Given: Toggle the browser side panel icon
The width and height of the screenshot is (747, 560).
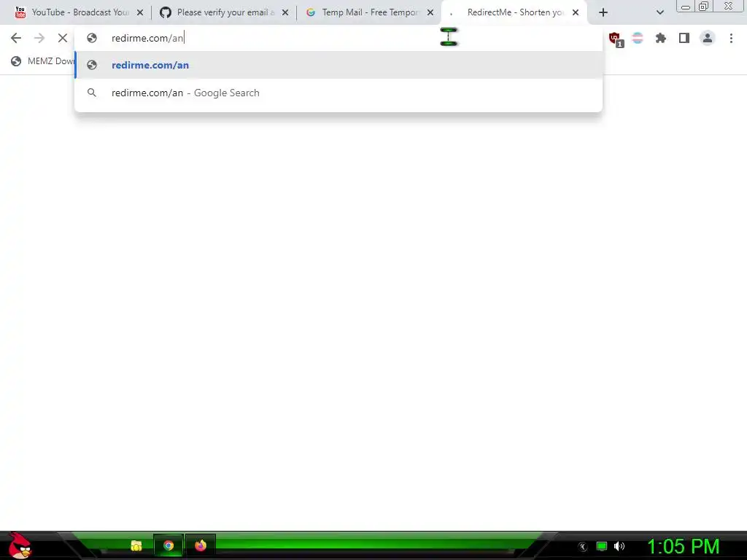Looking at the screenshot, I should pyautogui.click(x=684, y=38).
